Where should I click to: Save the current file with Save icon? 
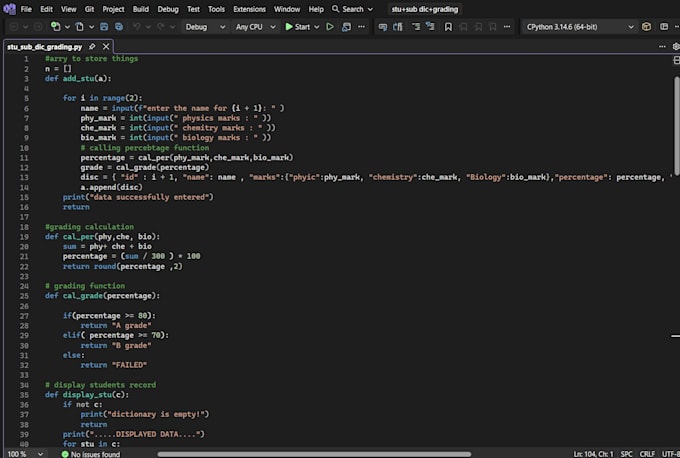click(x=104, y=27)
